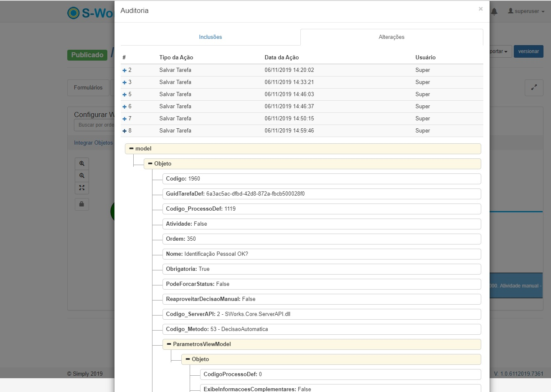Viewport: 551px width, 392px height.
Task: Select the 'Ordem: 350' row
Action: coord(322,239)
